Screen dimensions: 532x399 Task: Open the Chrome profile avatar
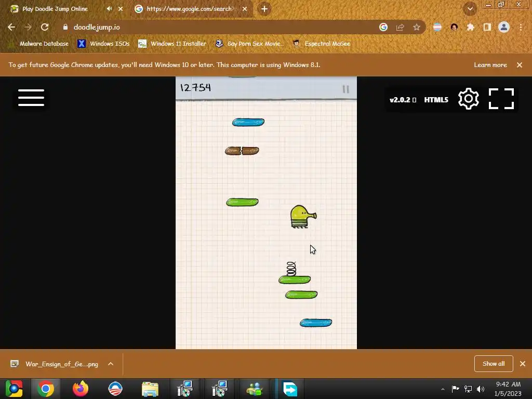point(504,27)
